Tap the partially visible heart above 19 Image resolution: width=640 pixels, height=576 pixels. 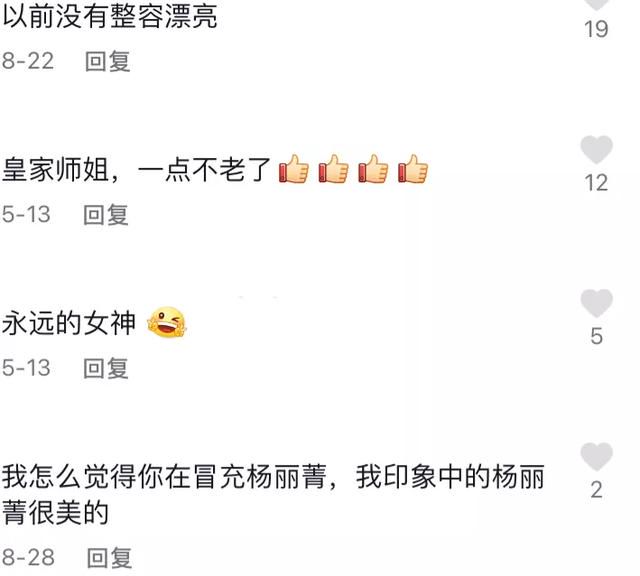596,4
